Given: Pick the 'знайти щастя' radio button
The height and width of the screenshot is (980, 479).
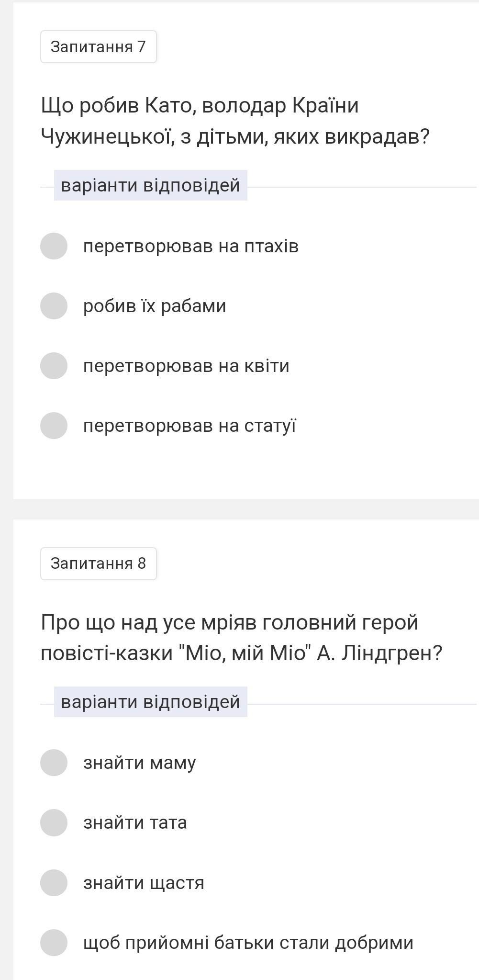Looking at the screenshot, I should click(54, 883).
